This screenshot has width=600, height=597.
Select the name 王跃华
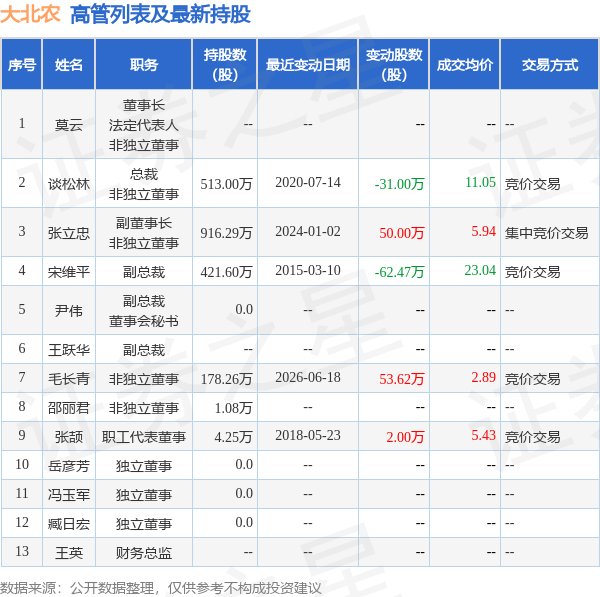point(69,350)
